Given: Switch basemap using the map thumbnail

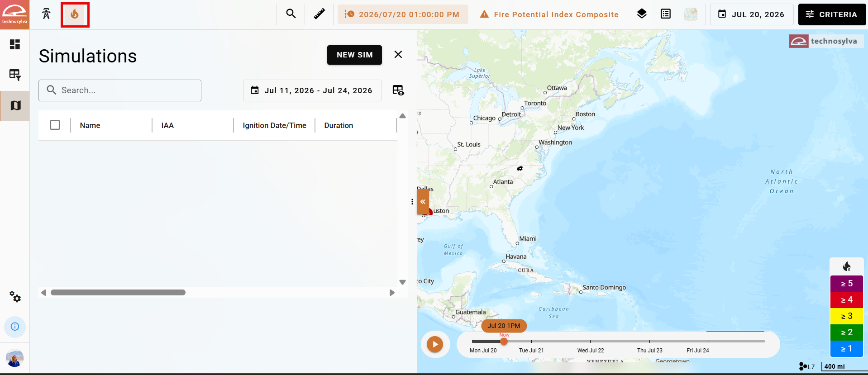Looking at the screenshot, I should 691,14.
